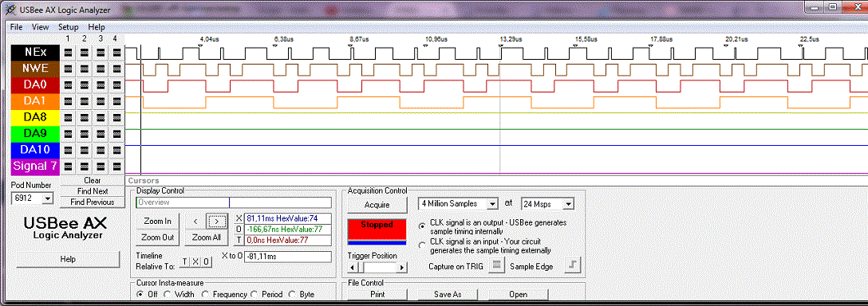Toggle DA9 trigger setting in column 1
Viewport: 868px width, 306px height.
pyautogui.click(x=68, y=133)
